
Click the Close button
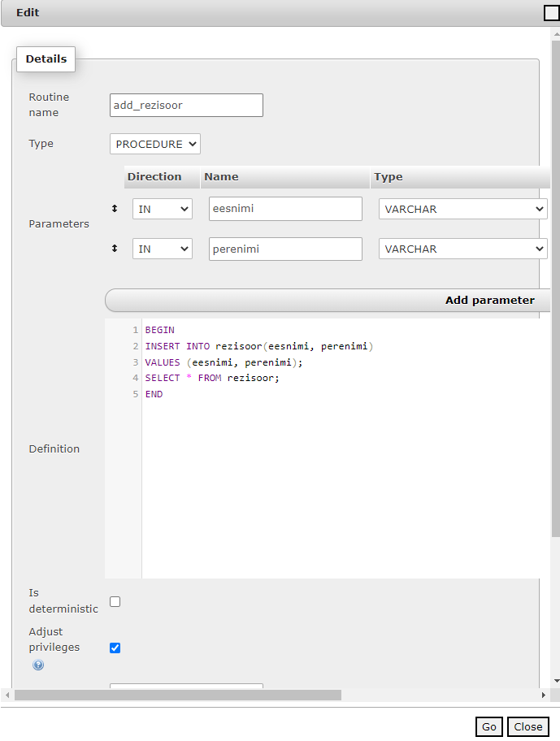[x=527, y=726]
